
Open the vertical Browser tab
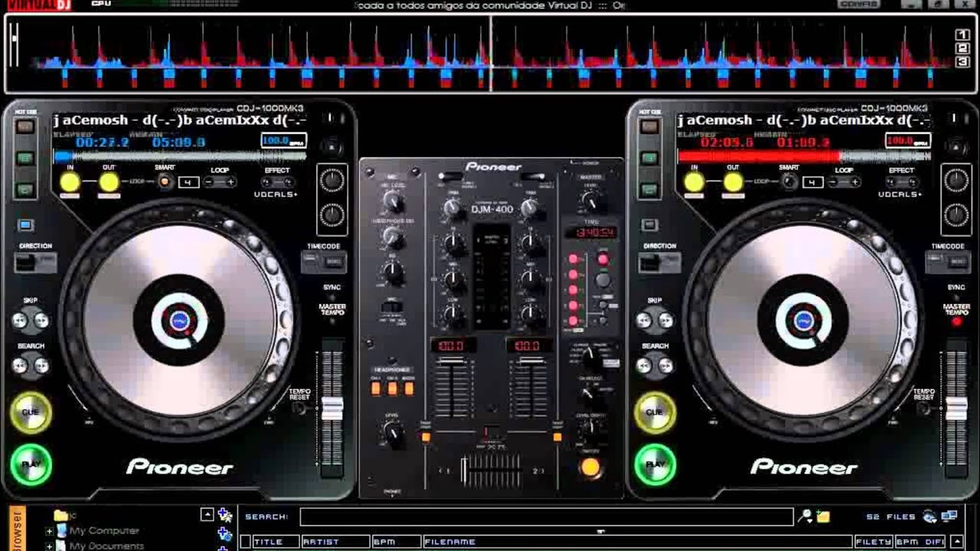point(18,529)
